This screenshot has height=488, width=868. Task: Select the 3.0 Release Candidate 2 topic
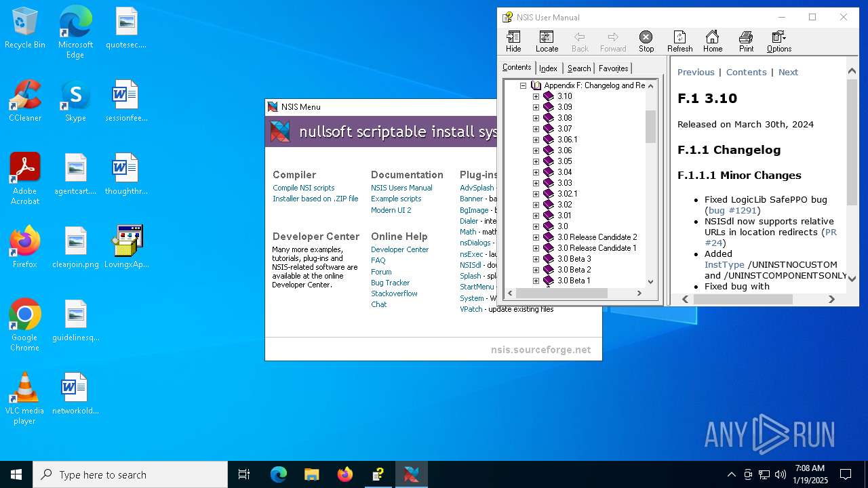(x=597, y=237)
